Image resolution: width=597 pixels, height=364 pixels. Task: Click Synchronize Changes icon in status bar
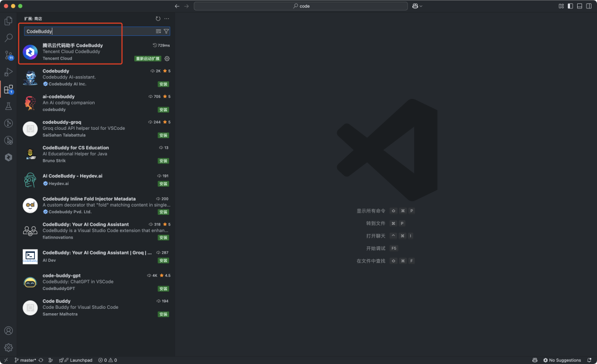(x=41, y=360)
